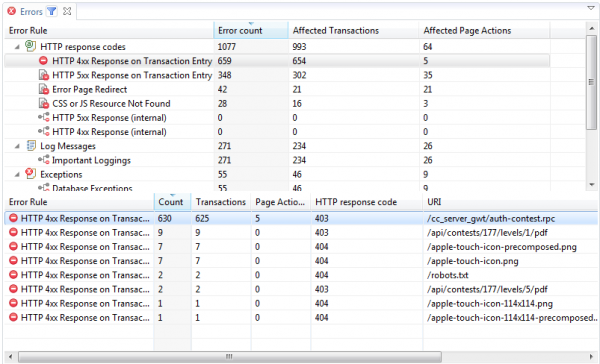The width and height of the screenshot is (600, 364).
Task: Select the Exceptions group label
Action: (x=61, y=175)
